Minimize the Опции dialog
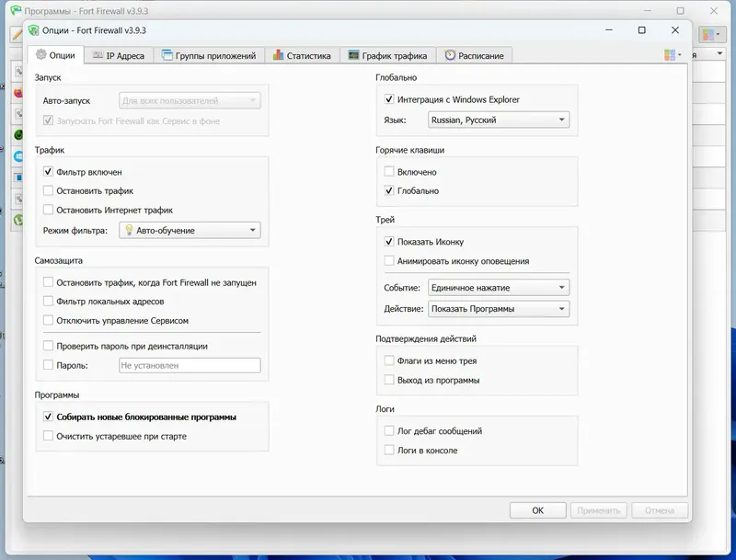Screen dimensions: 736x560 point(609,30)
